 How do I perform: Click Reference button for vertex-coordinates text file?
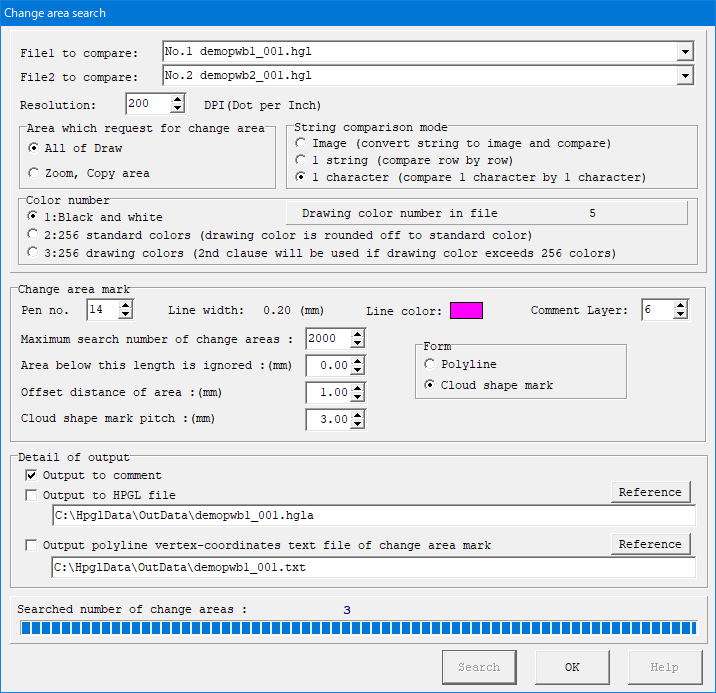click(x=650, y=544)
